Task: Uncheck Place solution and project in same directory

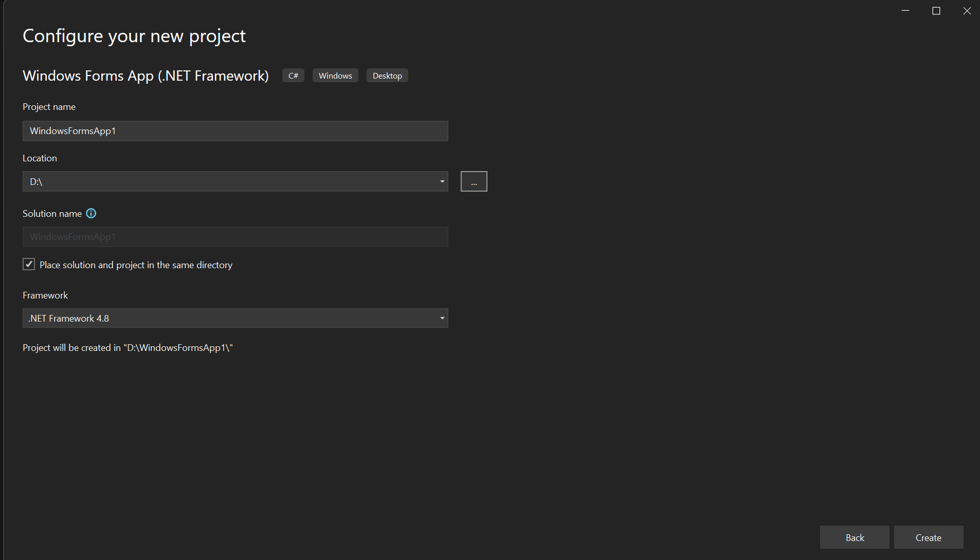Action: 29,264
